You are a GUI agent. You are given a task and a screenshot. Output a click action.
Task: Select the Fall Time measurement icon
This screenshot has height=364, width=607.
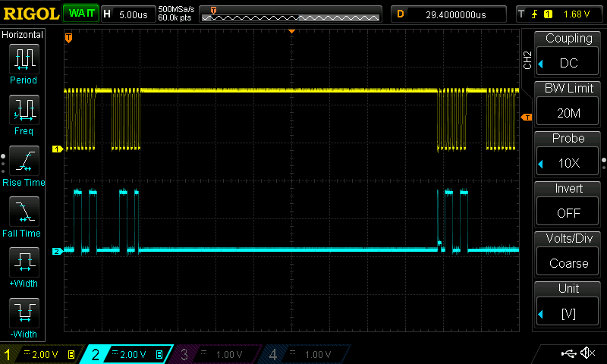24,212
